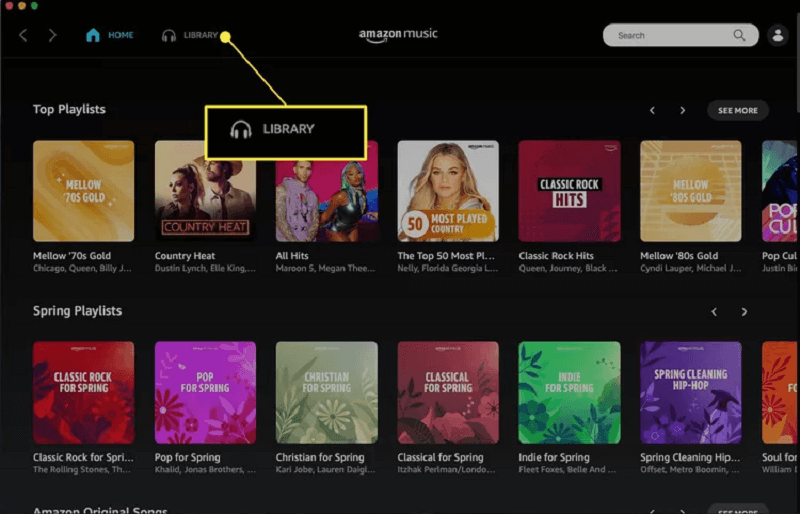Open the Country Heat playlist title link

click(x=186, y=256)
